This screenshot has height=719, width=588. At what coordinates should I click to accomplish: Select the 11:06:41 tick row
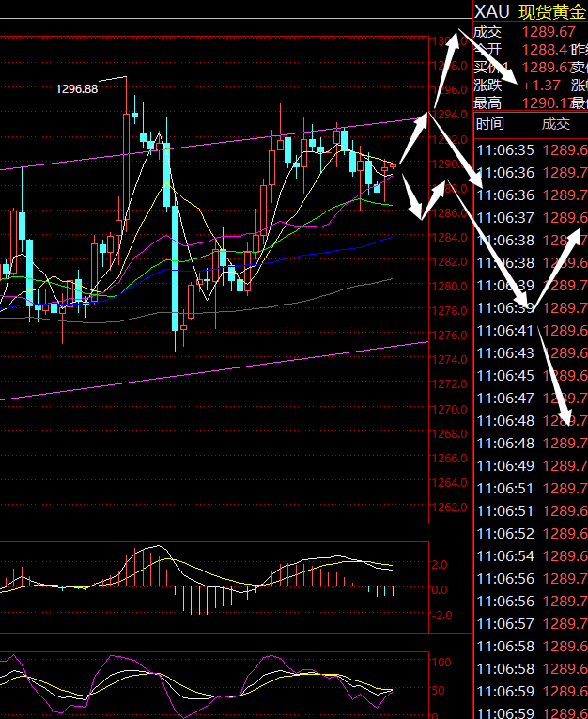click(x=531, y=331)
